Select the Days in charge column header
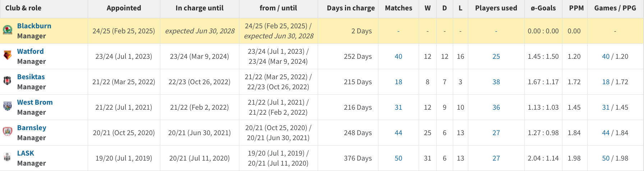644x171 pixels. point(351,8)
